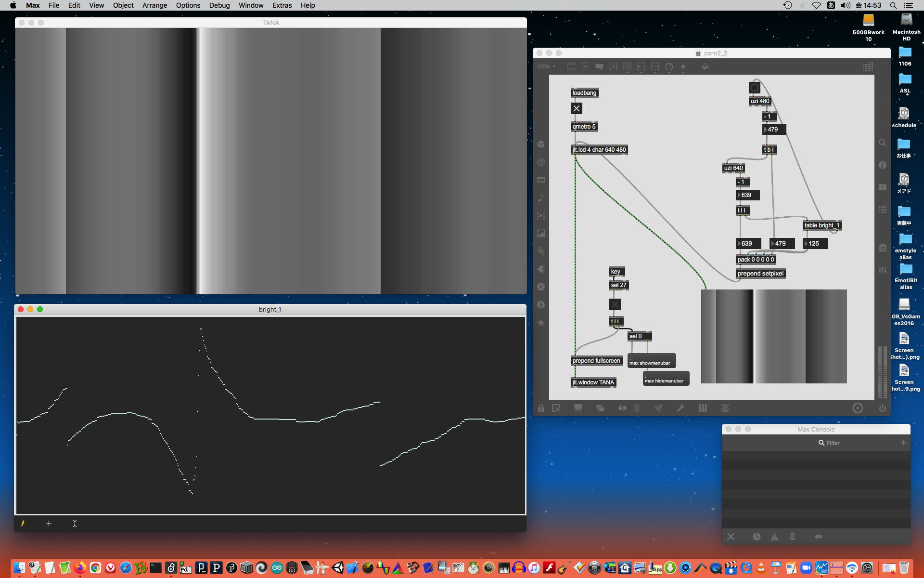Toggle the X box below loadbang
This screenshot has height=578, width=924.
(x=577, y=108)
